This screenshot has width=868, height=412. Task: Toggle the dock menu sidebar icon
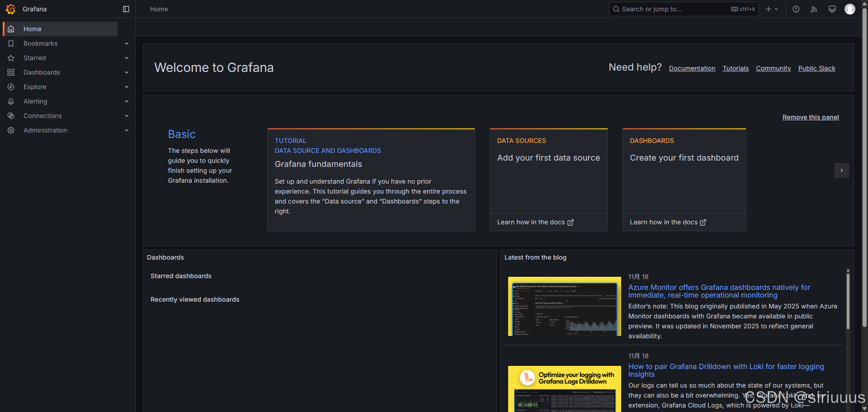pyautogui.click(x=126, y=9)
